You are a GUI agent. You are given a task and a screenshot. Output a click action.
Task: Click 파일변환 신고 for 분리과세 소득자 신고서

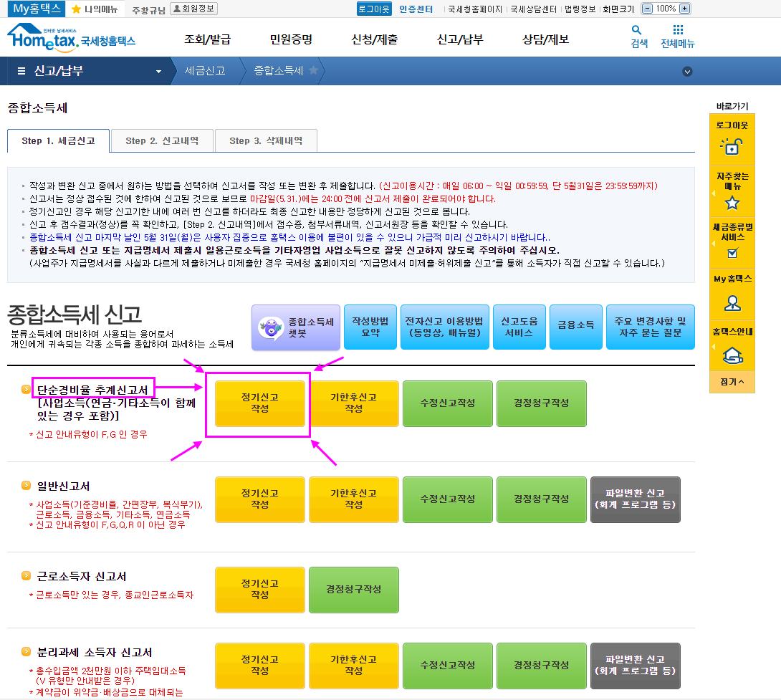(x=635, y=666)
